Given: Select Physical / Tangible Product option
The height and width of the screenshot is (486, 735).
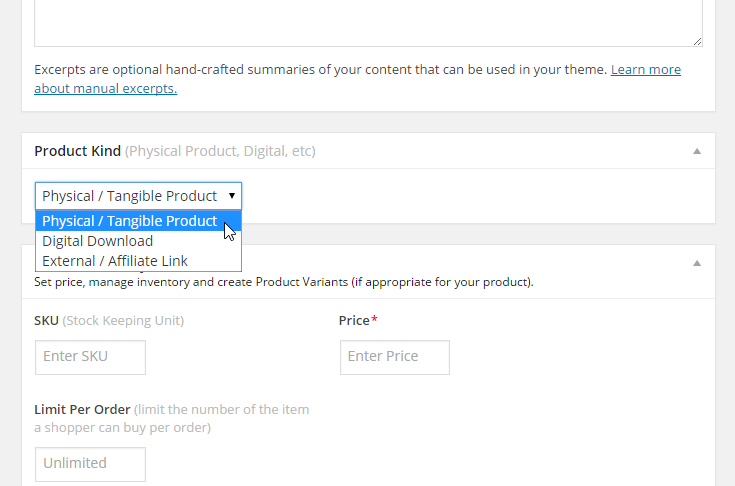Looking at the screenshot, I should coord(130,221).
